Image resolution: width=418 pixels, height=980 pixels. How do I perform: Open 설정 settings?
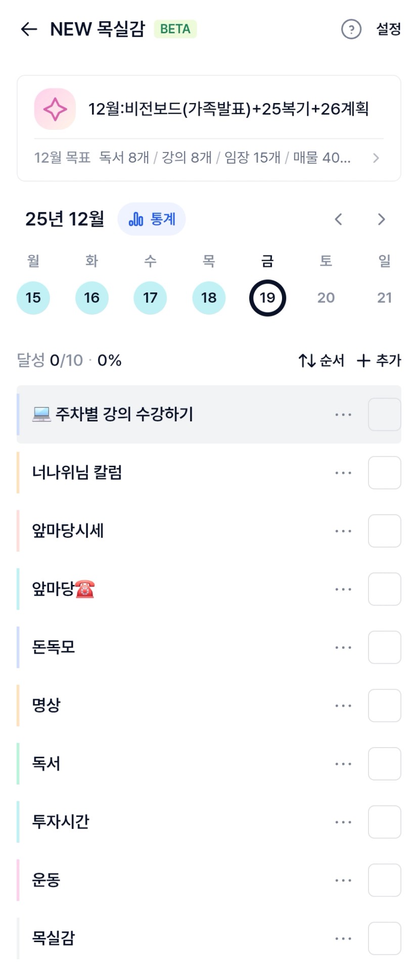click(x=388, y=29)
